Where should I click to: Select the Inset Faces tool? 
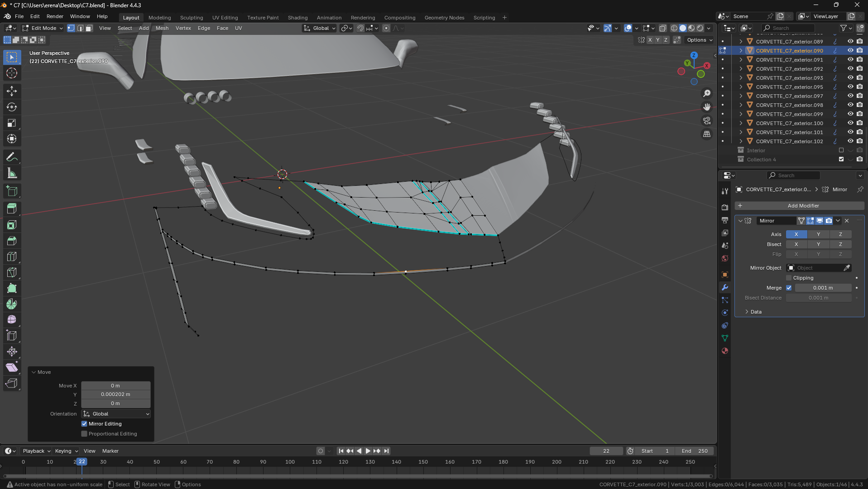click(12, 225)
